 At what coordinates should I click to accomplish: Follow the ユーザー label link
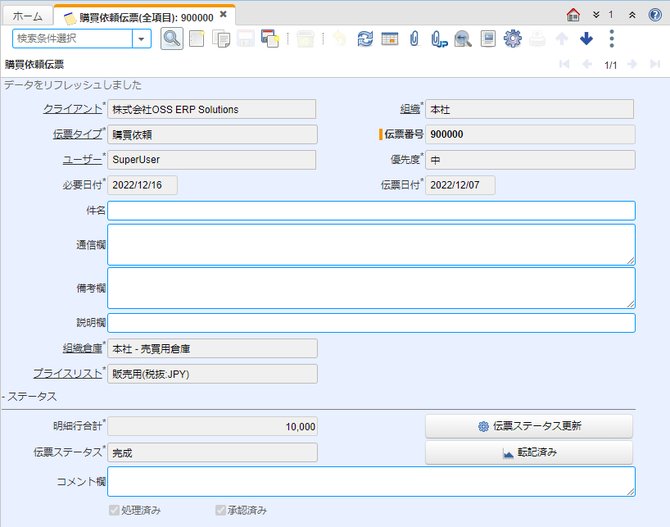82,159
